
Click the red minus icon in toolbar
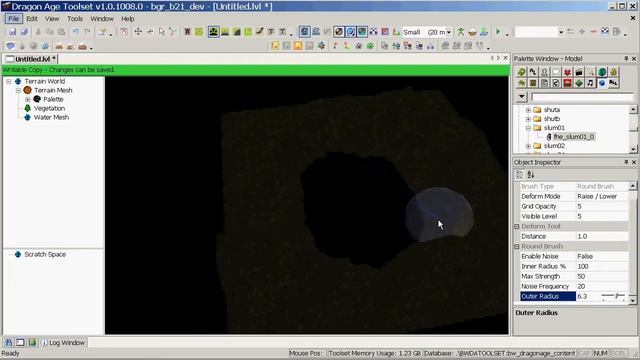point(593,32)
